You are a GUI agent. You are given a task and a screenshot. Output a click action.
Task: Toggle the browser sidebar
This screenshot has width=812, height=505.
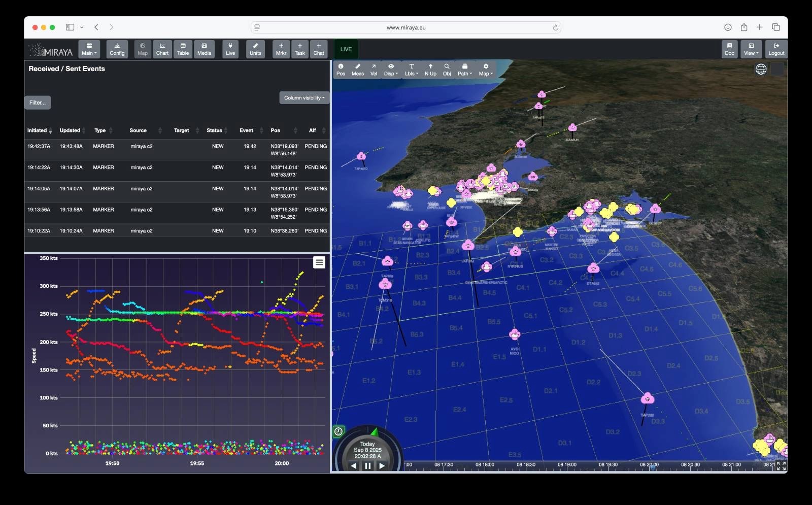click(70, 27)
